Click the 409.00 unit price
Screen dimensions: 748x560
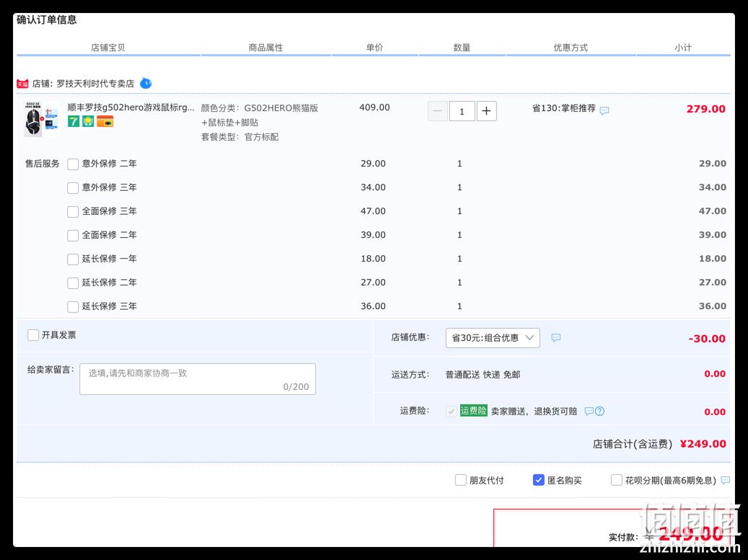tap(374, 107)
